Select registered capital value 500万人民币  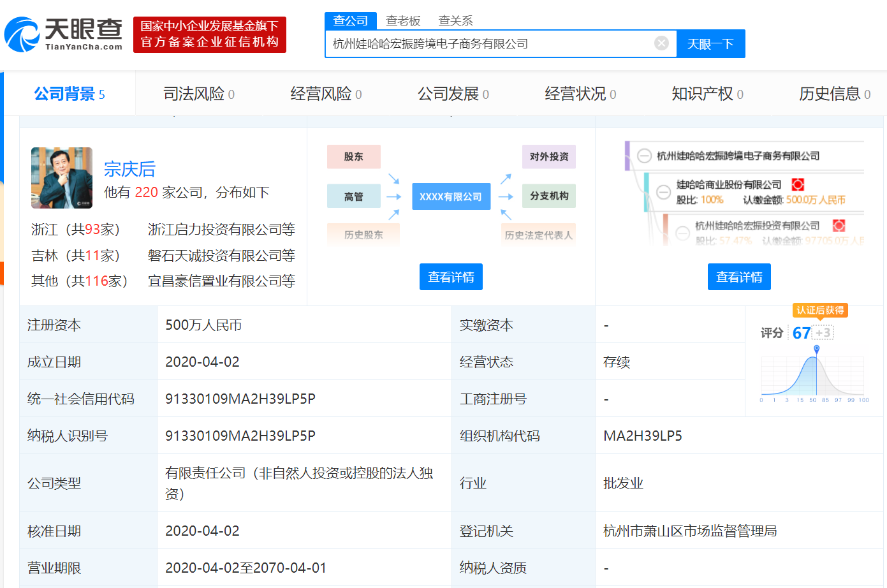click(x=203, y=325)
